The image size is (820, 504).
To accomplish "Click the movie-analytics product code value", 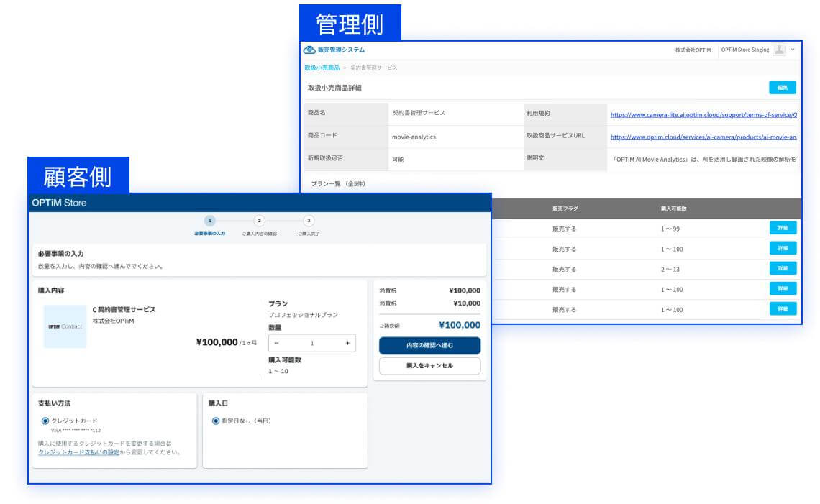I will [x=414, y=137].
